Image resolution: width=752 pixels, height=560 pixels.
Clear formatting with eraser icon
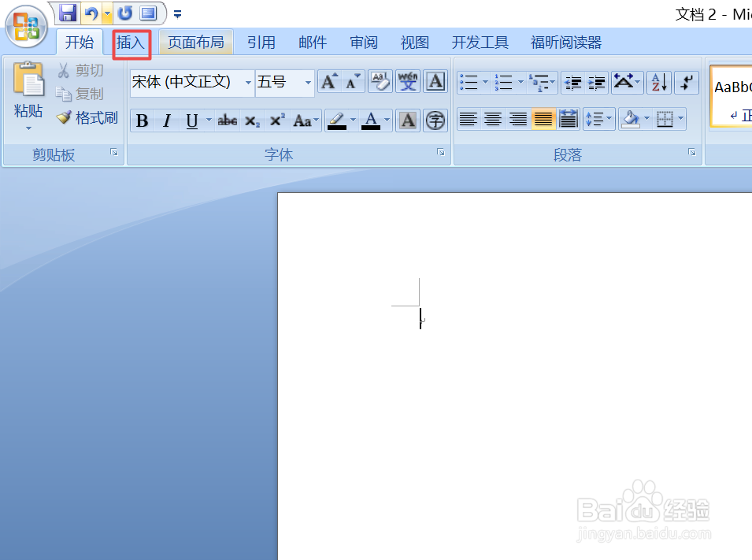380,82
